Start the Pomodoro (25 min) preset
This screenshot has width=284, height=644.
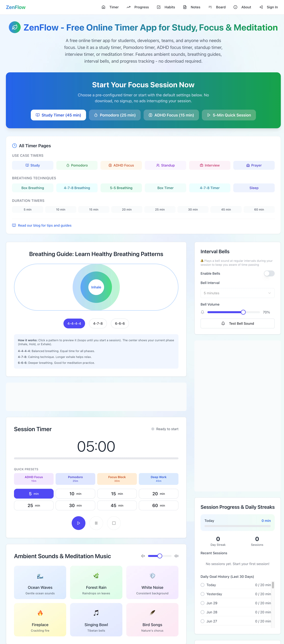coord(115,115)
